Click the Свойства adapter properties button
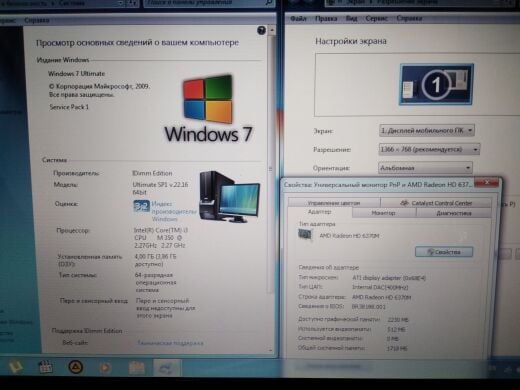The width and height of the screenshot is (520, 390). tap(444, 252)
